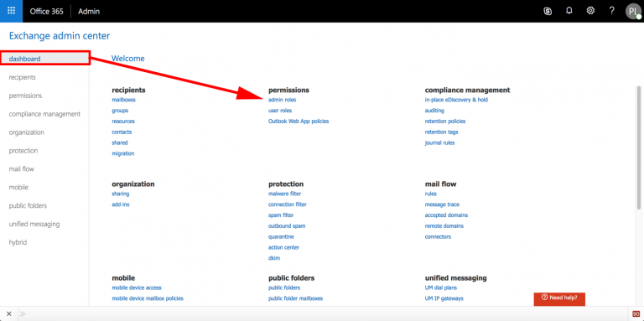Open the contacts link
The image size is (644, 321).
122,132
